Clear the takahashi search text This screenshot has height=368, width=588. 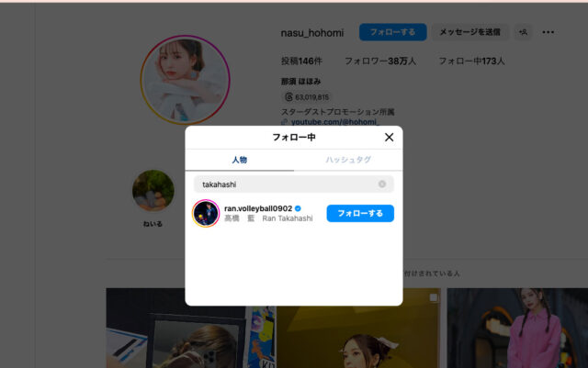(382, 184)
